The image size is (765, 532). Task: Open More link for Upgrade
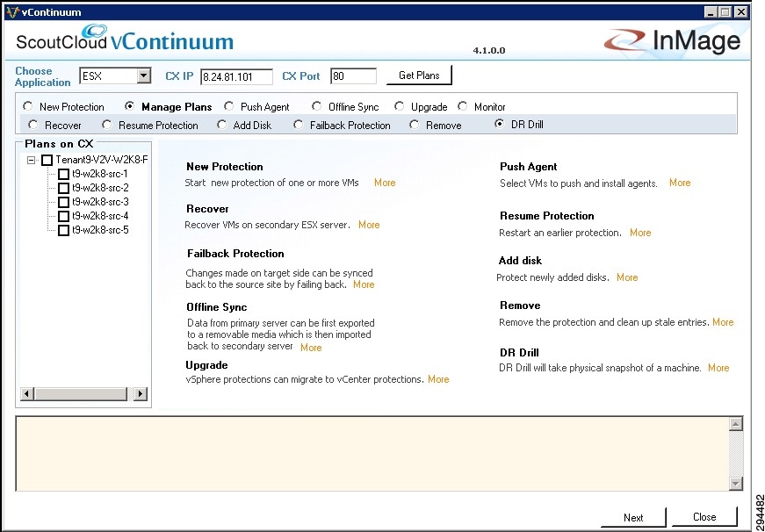pos(438,379)
